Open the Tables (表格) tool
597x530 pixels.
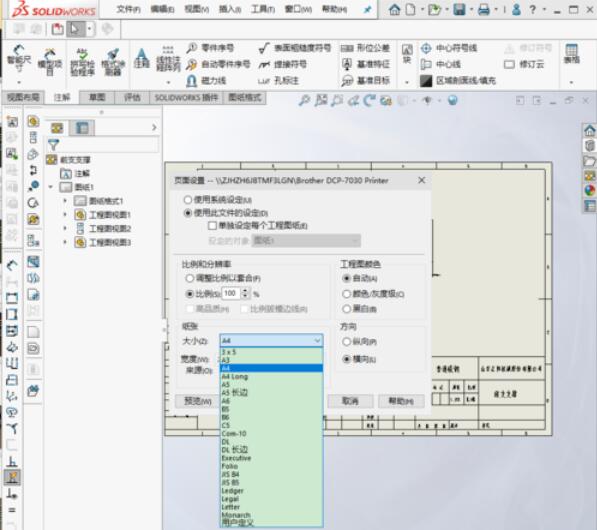[571, 54]
